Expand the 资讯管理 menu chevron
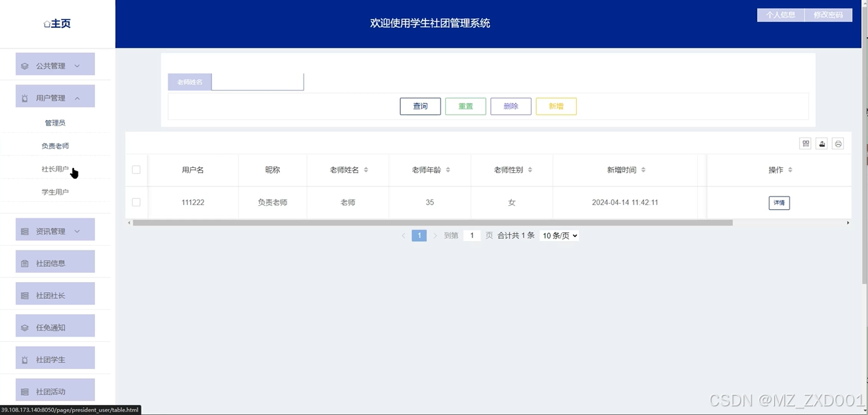Viewport: 868px width, 415px height. click(77, 231)
